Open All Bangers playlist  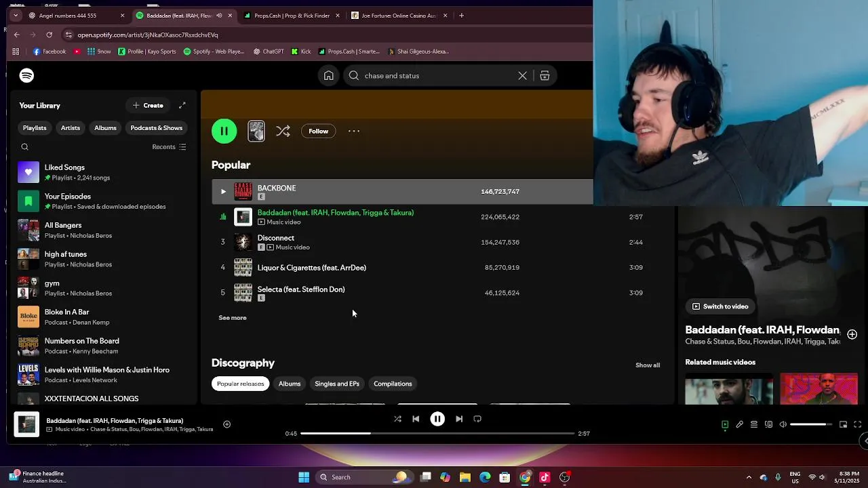[x=103, y=230]
